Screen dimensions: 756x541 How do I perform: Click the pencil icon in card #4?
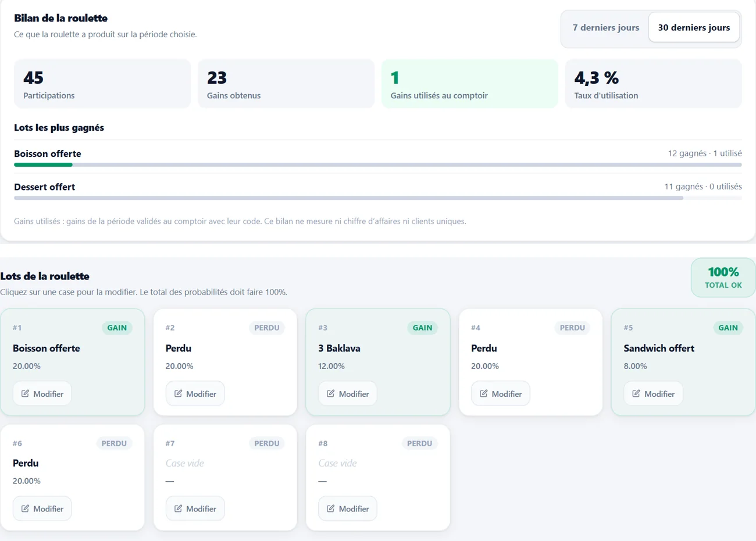pos(484,393)
